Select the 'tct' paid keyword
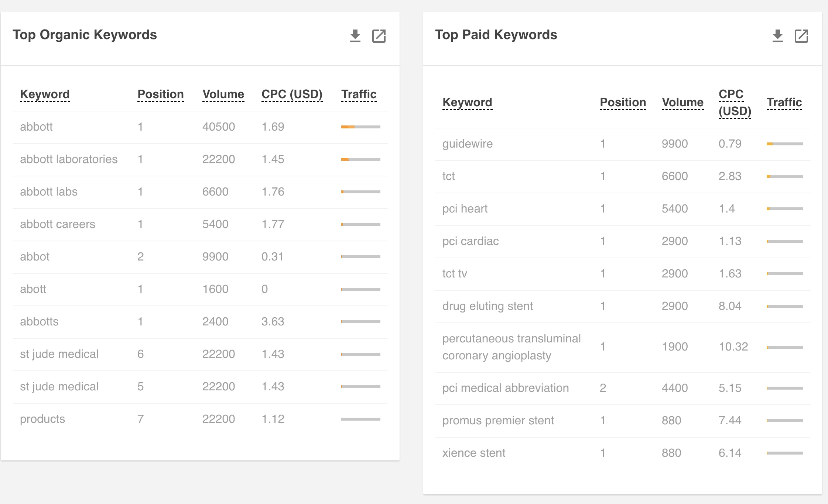Image resolution: width=828 pixels, height=504 pixels. tap(448, 176)
